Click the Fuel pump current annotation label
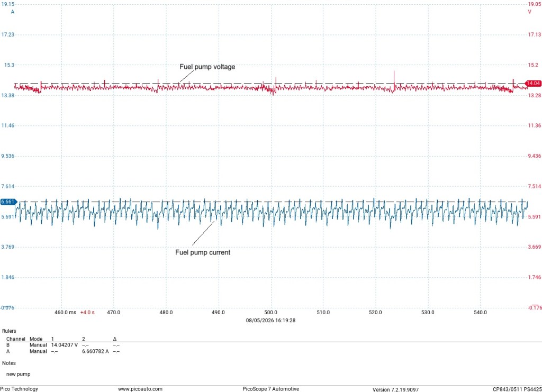 pos(203,252)
